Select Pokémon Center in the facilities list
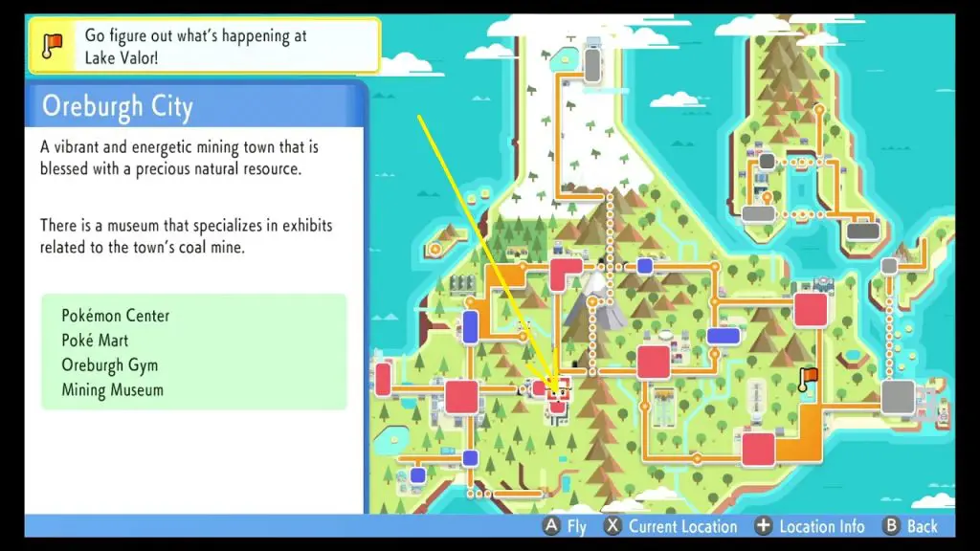980x551 pixels. 115,316
